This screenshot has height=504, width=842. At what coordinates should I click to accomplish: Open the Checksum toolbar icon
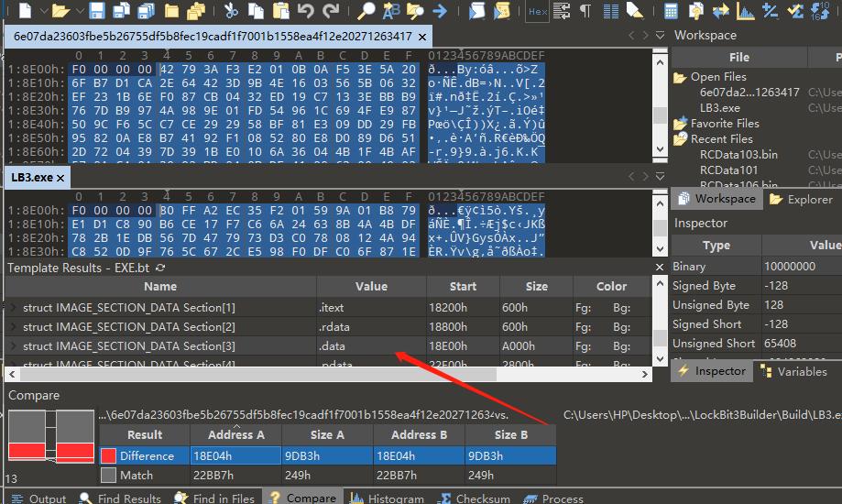tap(794, 10)
